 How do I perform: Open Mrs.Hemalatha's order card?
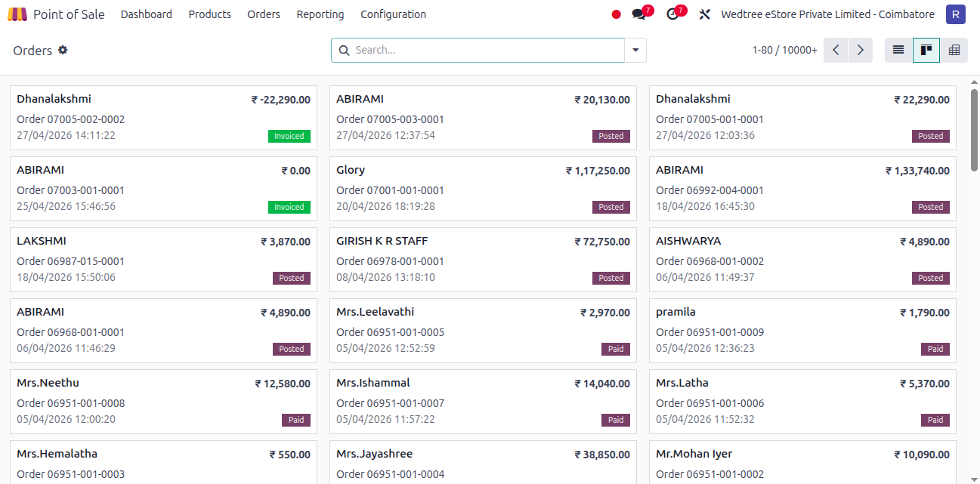[163, 462]
